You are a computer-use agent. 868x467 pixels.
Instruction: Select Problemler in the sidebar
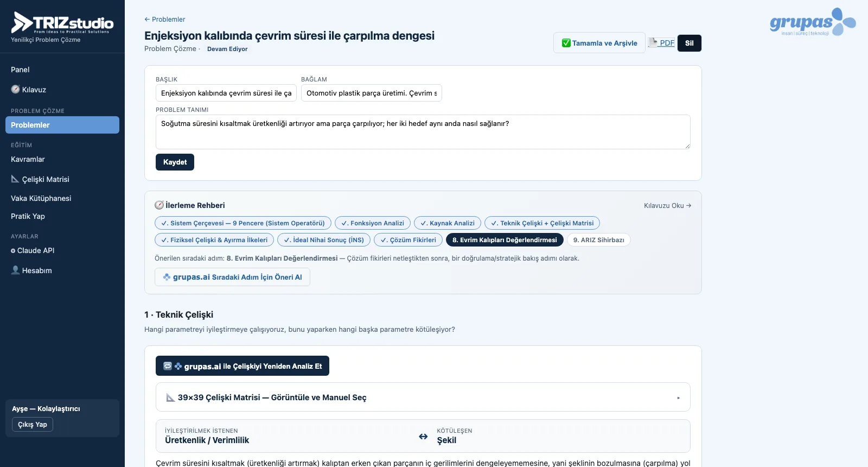coord(62,125)
